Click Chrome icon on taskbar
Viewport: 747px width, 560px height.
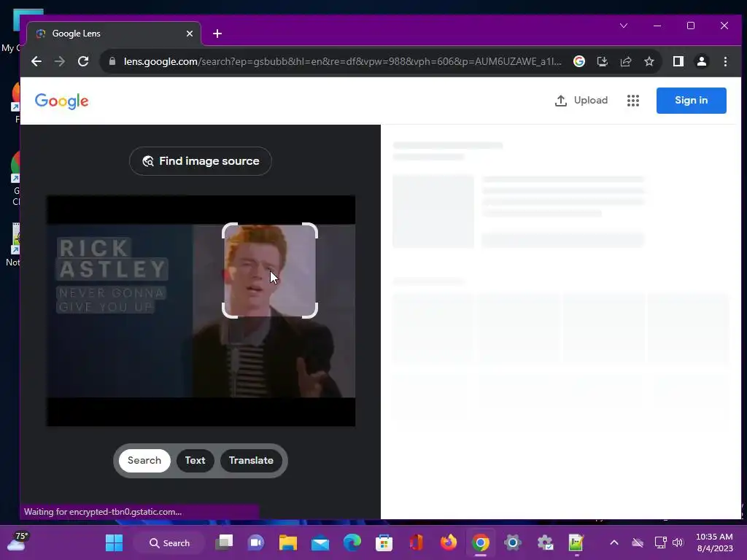[481, 542]
